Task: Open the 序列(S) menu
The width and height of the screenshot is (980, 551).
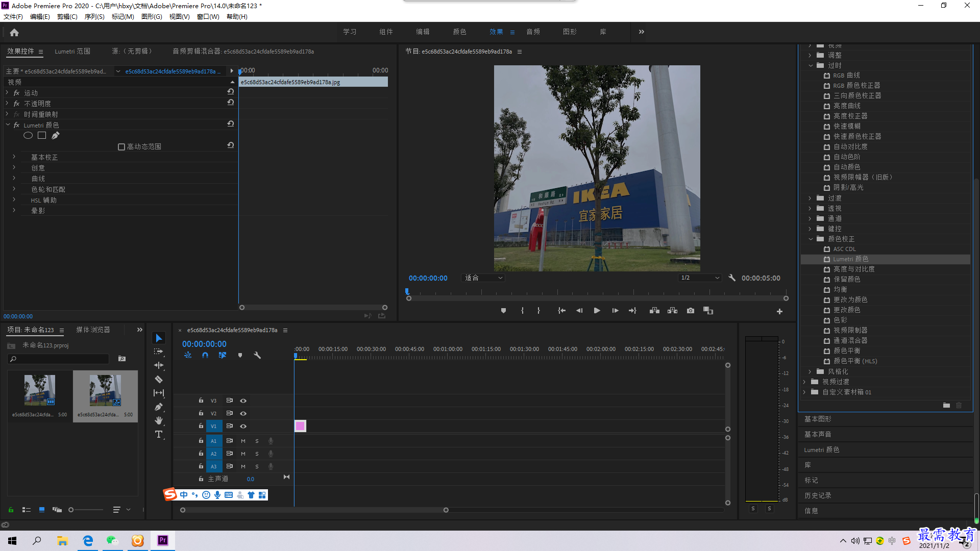Action: [x=94, y=17]
